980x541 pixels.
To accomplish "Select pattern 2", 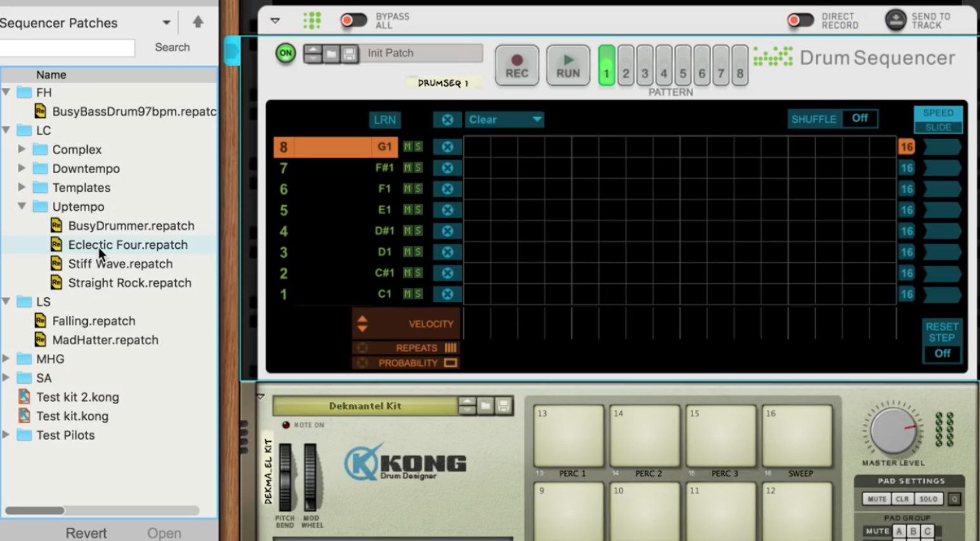I will coord(626,66).
